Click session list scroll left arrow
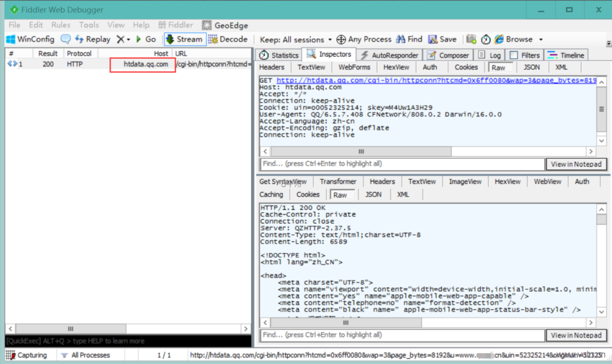Image resolution: width=612 pixels, height=364 pixels. point(10,329)
